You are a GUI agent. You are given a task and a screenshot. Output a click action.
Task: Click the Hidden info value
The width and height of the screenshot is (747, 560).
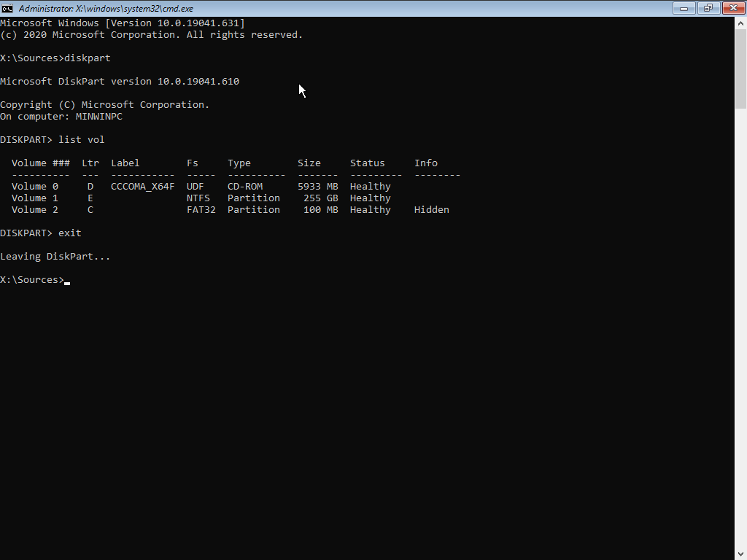click(x=431, y=210)
